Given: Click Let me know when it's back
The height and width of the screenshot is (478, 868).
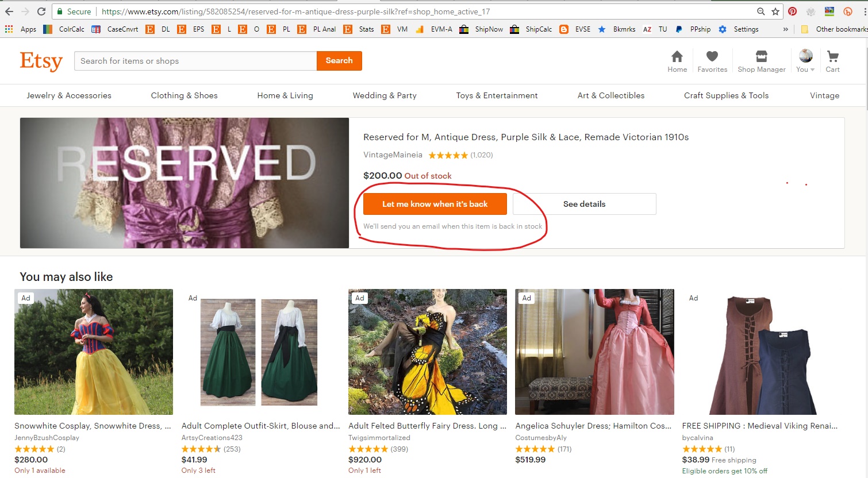Looking at the screenshot, I should click(435, 203).
